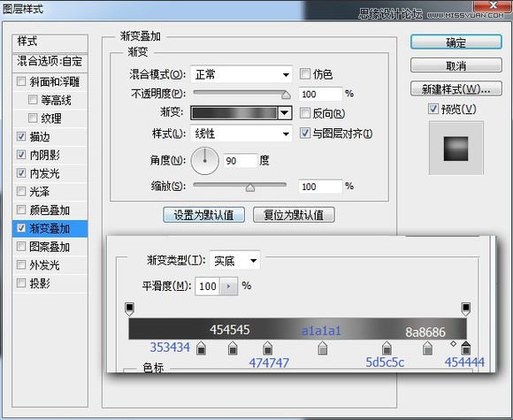This screenshot has width=513, height=420.
Task: Select the 474747 color stop
Action: point(268,348)
